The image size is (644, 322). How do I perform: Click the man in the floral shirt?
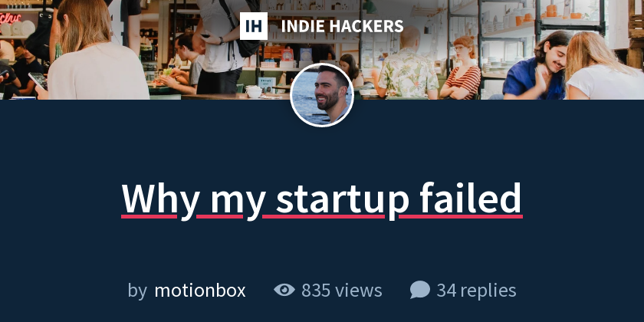(408, 66)
